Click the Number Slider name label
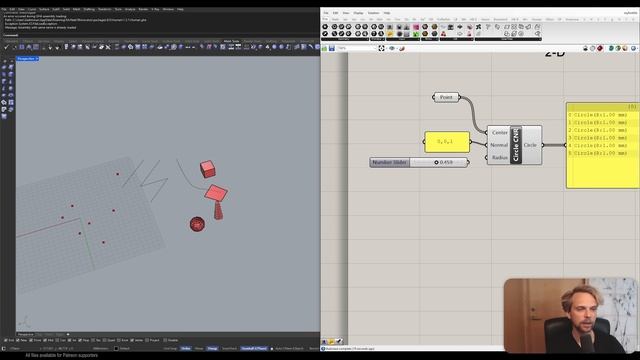 click(x=389, y=162)
